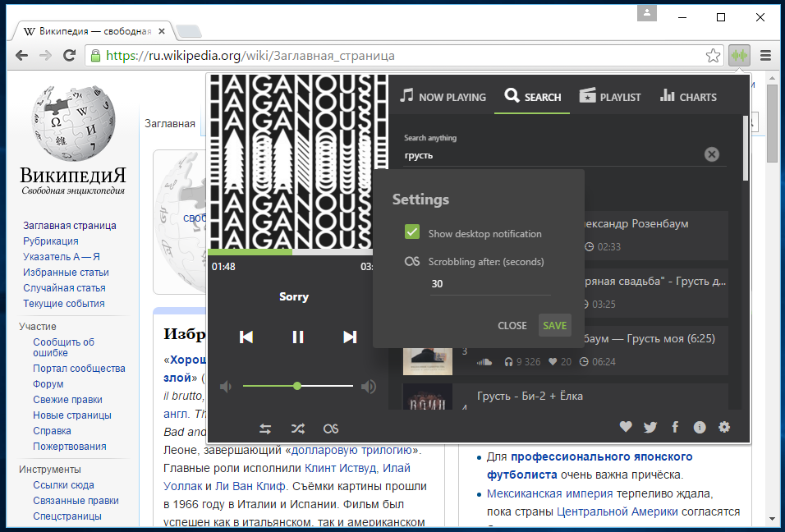Go back with the browser back arrow

click(21, 56)
